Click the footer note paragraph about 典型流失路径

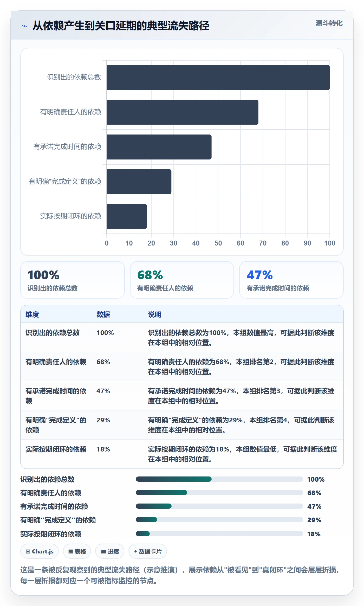coord(180,575)
